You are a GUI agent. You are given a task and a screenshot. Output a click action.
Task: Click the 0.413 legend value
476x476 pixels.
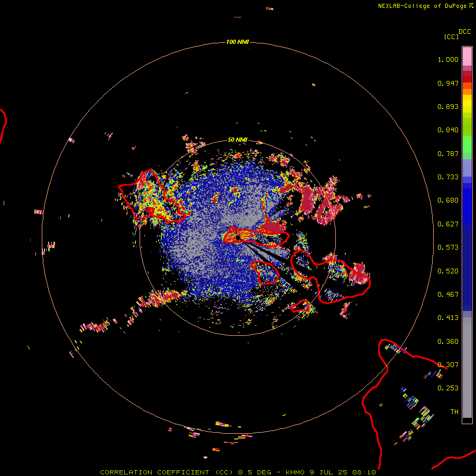click(x=448, y=318)
